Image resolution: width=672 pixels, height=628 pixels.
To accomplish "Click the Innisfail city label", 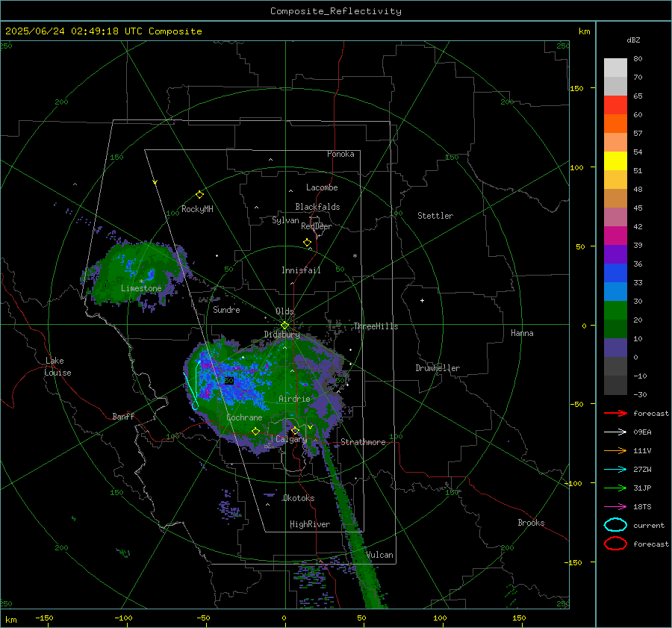I will coord(301,270).
